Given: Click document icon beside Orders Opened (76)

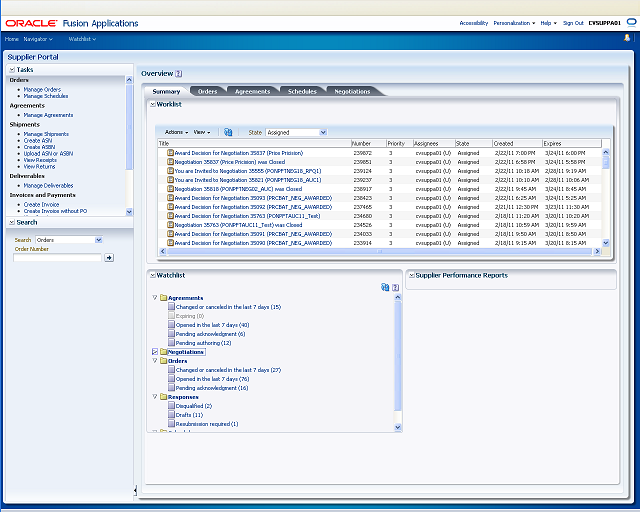Looking at the screenshot, I should 171,378.
